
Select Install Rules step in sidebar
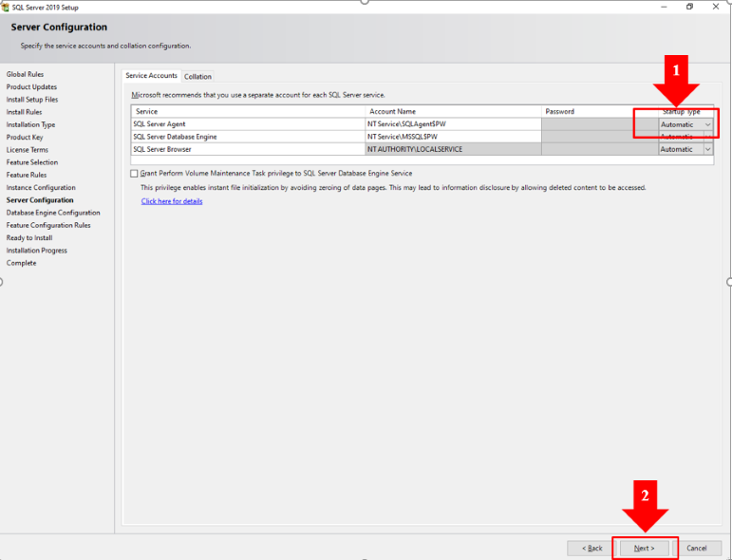(24, 112)
